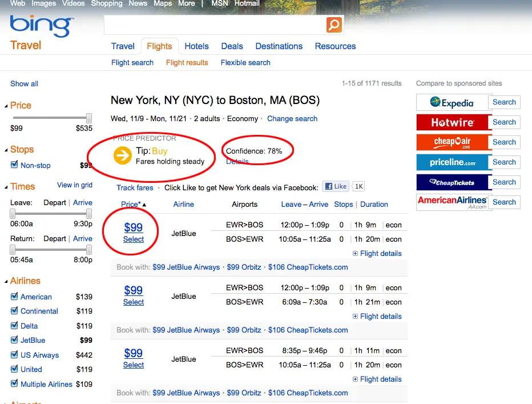Open the American Airlines sponsored logo

click(x=452, y=202)
